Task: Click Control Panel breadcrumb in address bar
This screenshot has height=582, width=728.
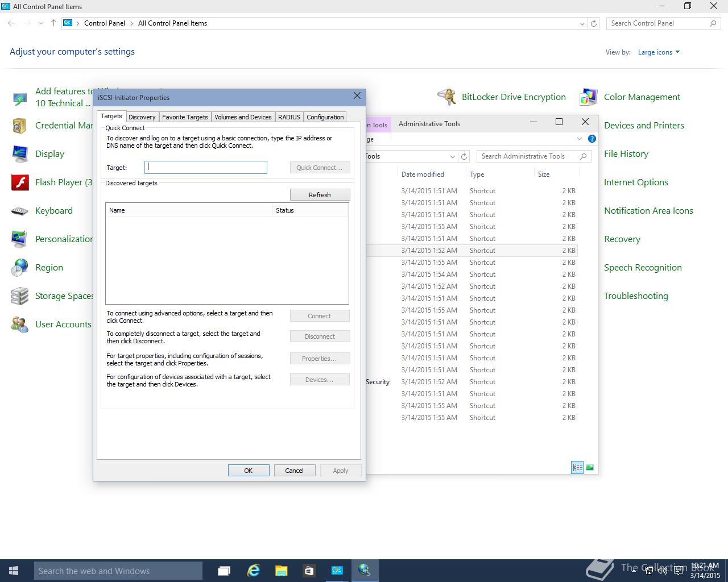Action: (x=105, y=23)
